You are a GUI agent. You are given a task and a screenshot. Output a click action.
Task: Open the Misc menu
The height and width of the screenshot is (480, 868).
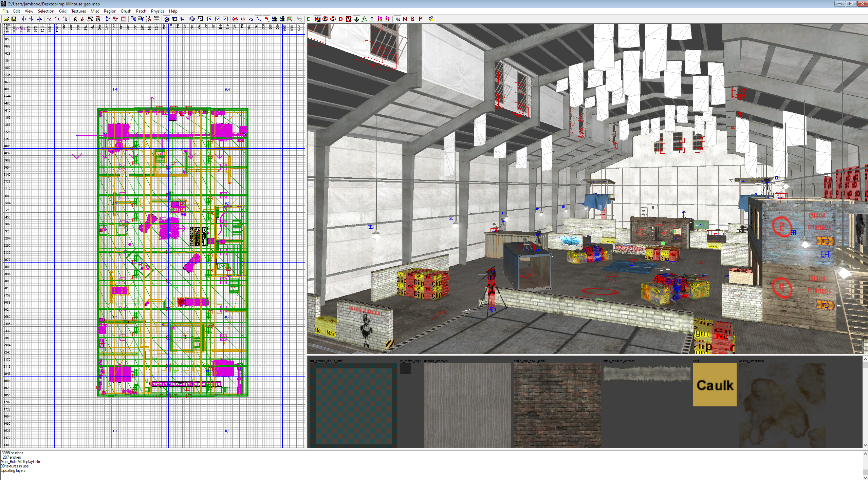point(95,11)
